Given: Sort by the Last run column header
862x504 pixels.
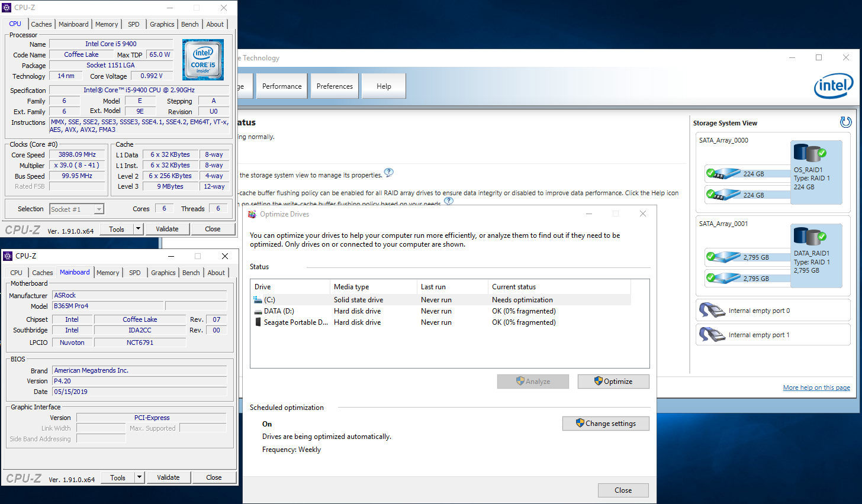Looking at the screenshot, I should point(452,287).
